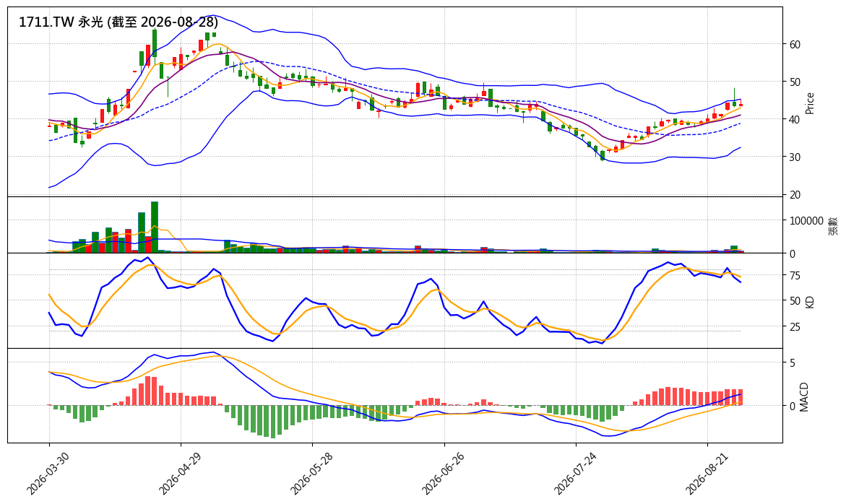Click the tallest green volume bar
The height and width of the screenshot is (504, 846).
pyautogui.click(x=155, y=227)
